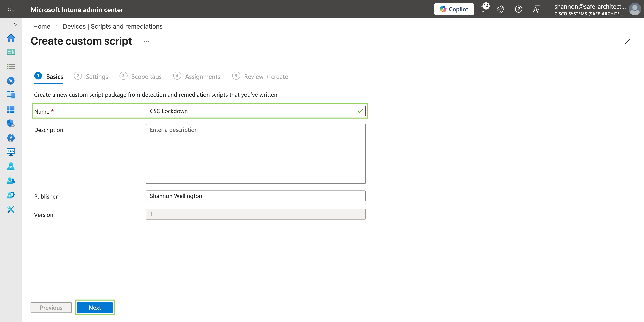The image size is (644, 322).
Task: Open Tenant administration icon in sidebar
Action: point(11,195)
